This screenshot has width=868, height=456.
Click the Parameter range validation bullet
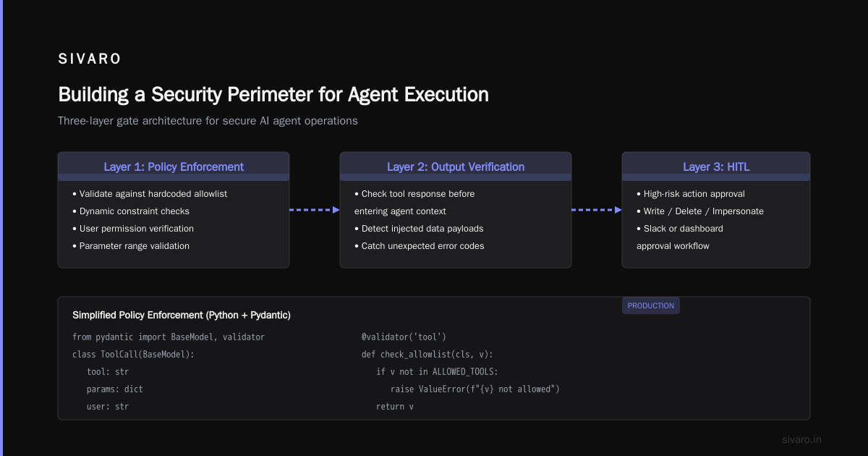[x=131, y=246]
